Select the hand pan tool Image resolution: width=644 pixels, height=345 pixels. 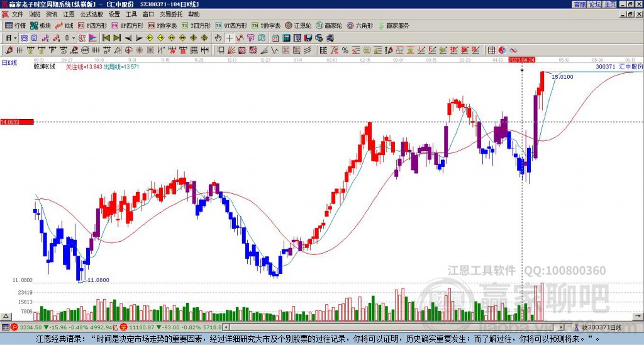218,38
